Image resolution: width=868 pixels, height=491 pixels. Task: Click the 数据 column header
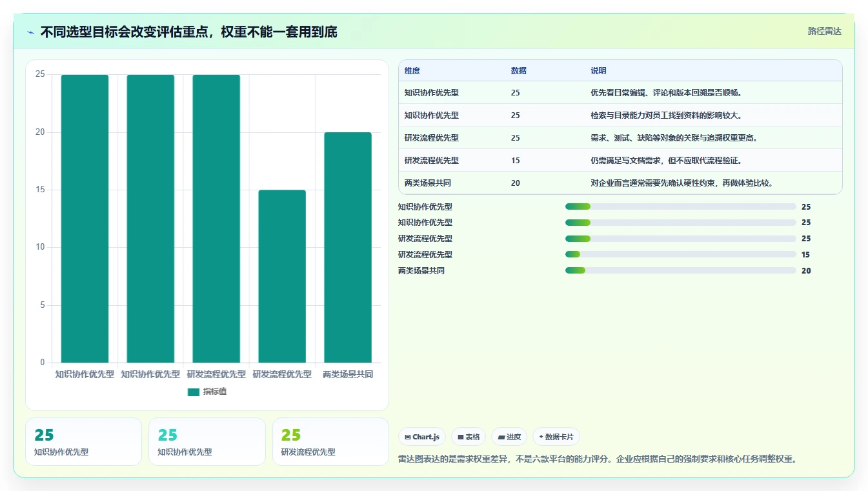click(519, 71)
